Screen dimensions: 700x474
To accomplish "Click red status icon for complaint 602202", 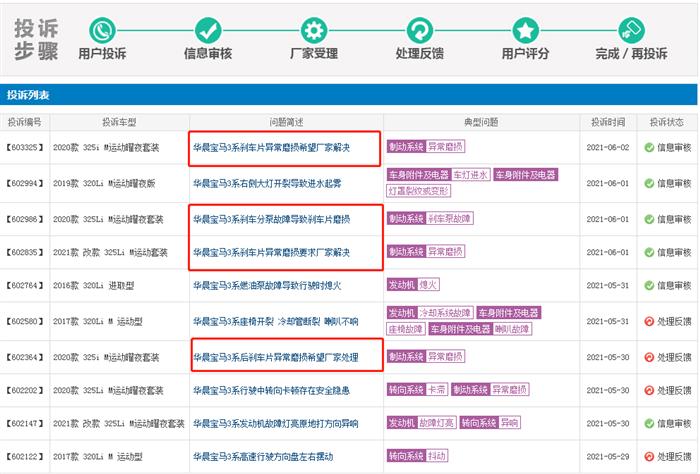I will point(649,390).
